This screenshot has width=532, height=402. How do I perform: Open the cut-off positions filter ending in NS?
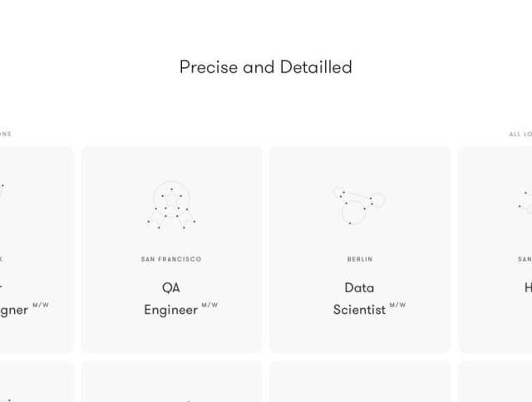pyautogui.click(x=6, y=134)
